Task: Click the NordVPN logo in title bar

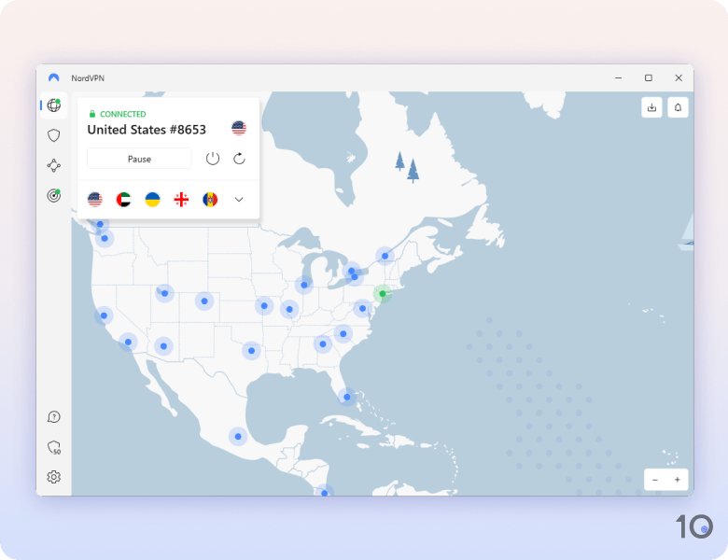Action: (54, 78)
